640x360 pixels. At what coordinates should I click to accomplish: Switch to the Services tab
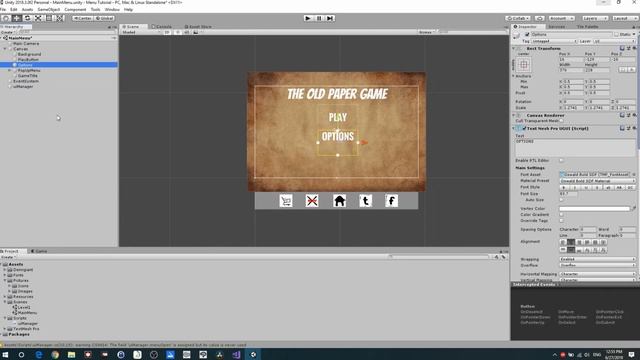click(x=556, y=27)
